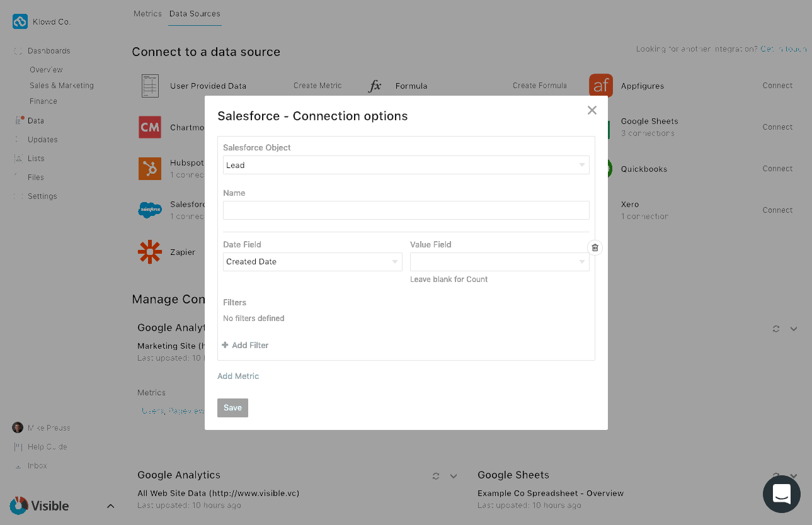Open the Sales & Marketing dashboard
Image resolution: width=812 pixels, height=525 pixels.
(x=62, y=86)
